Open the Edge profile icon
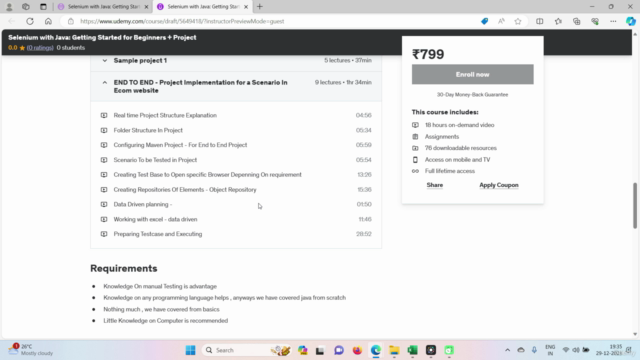640x360 pixels. (x=9, y=7)
